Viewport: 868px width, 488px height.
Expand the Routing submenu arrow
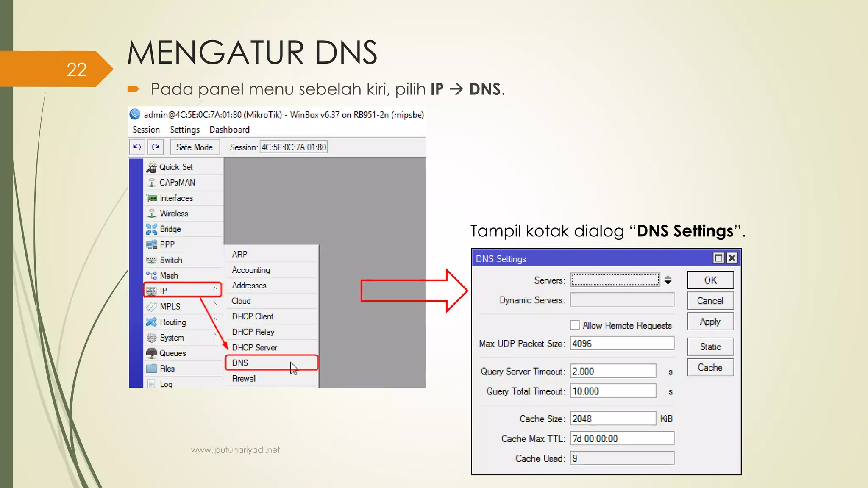coord(215,321)
